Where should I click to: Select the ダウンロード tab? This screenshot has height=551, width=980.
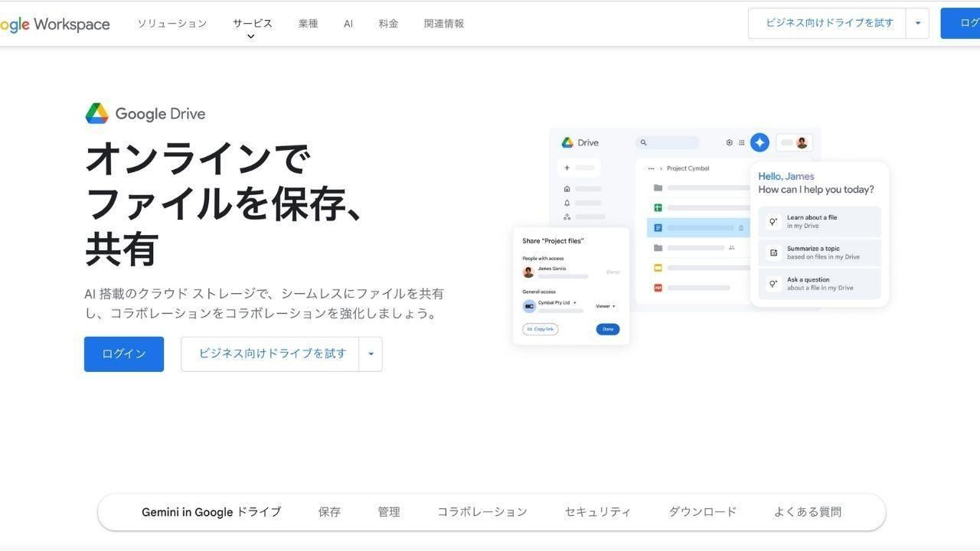[x=703, y=512]
